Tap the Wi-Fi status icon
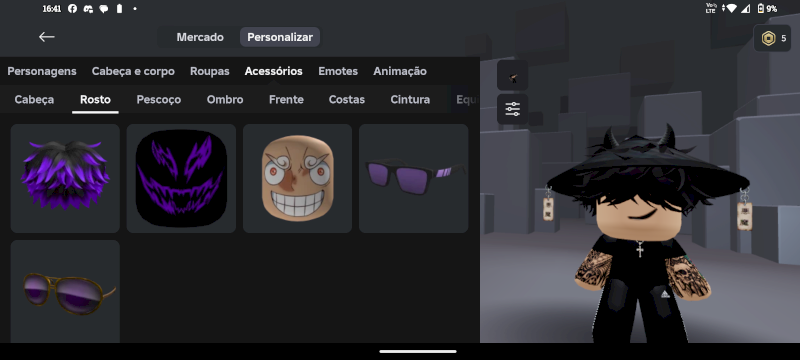 point(731,9)
